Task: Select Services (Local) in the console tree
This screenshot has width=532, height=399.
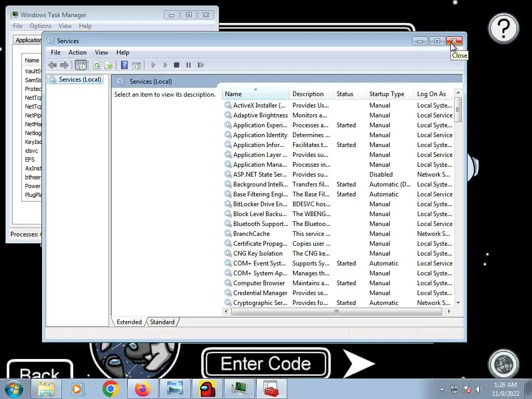Action: coord(75,79)
